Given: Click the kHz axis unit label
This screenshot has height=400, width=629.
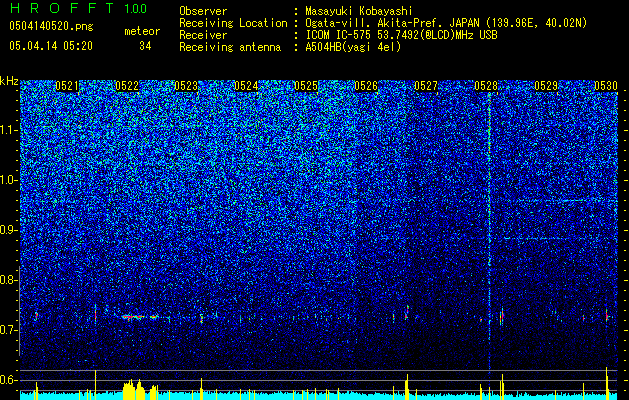Looking at the screenshot, I should (x=9, y=81).
